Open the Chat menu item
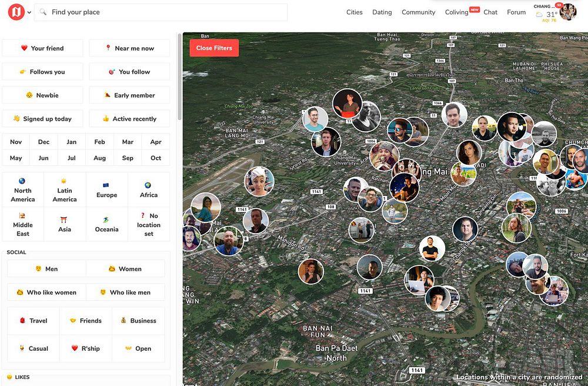This screenshot has width=588, height=386. click(490, 12)
